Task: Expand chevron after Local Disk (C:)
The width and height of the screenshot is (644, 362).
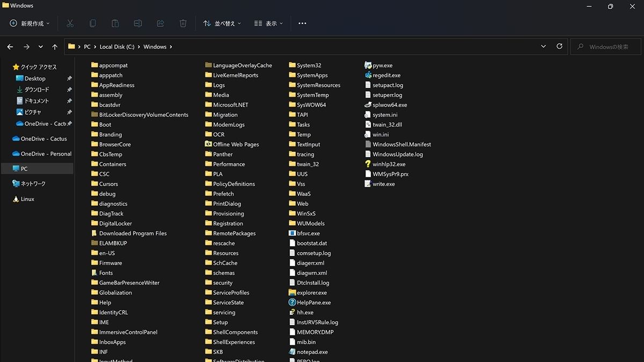Action: (x=139, y=47)
